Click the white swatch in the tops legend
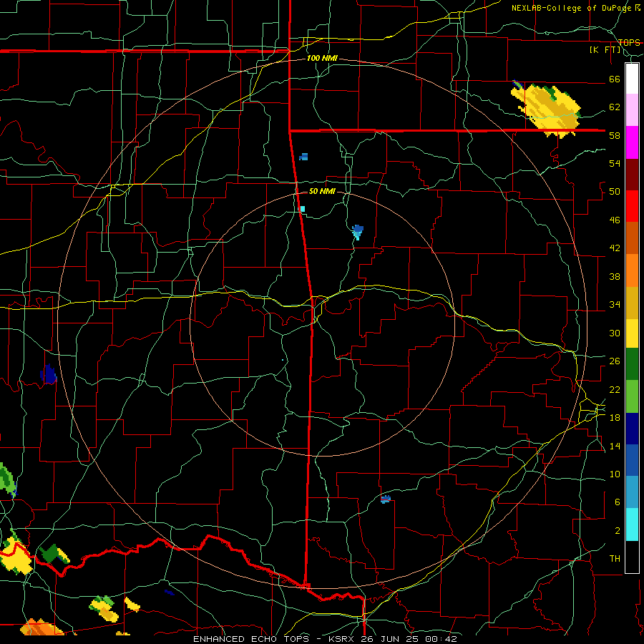The height and width of the screenshot is (644, 644). (x=632, y=79)
